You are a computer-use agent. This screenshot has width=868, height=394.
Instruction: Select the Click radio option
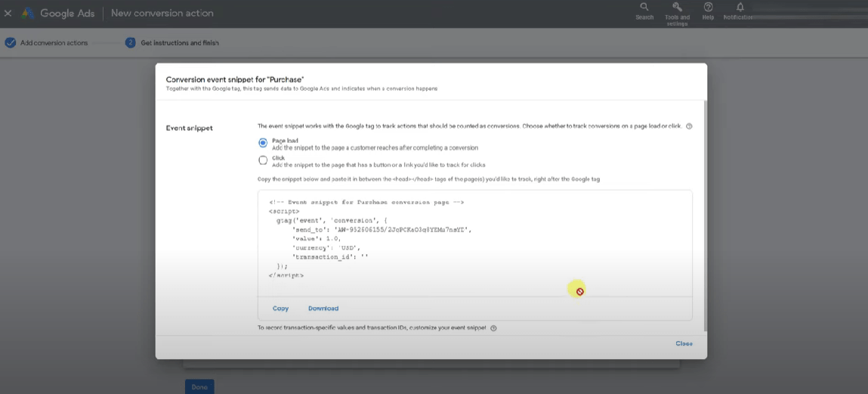click(x=263, y=160)
